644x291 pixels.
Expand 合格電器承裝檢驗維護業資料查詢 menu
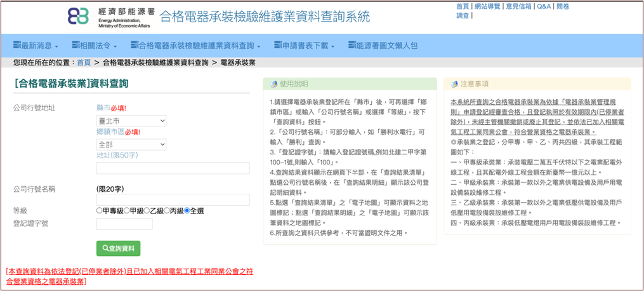tap(195, 46)
